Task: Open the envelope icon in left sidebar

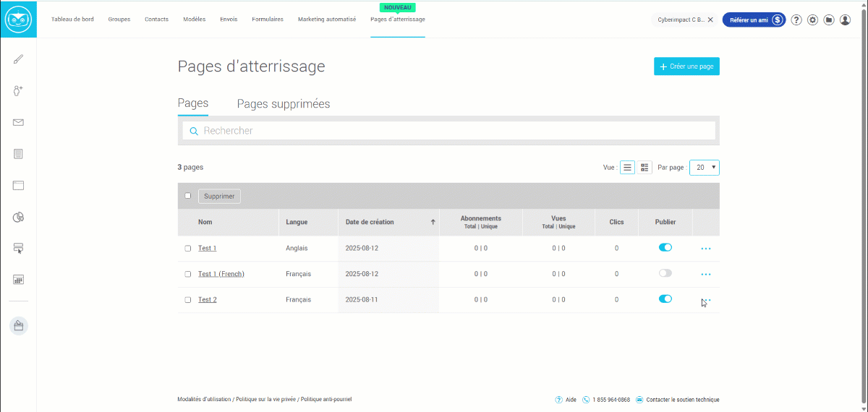Action: [19, 122]
